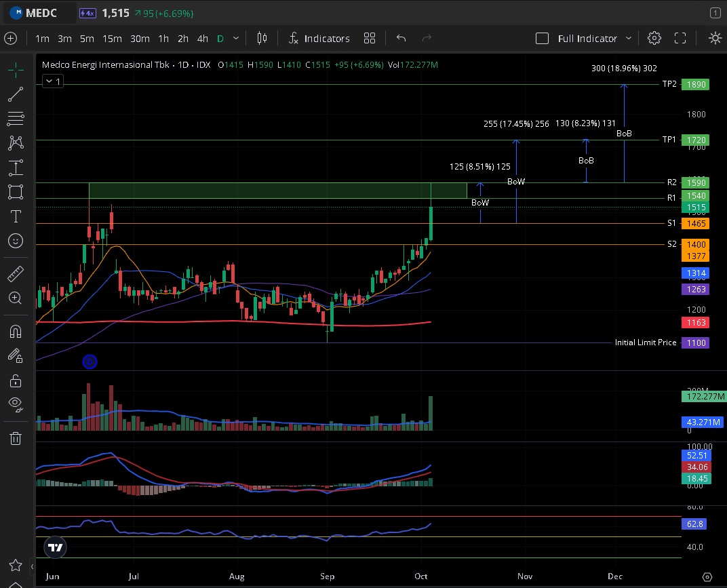Image resolution: width=727 pixels, height=588 pixels.
Task: Toggle the Full Indicator checkbox
Action: [542, 39]
